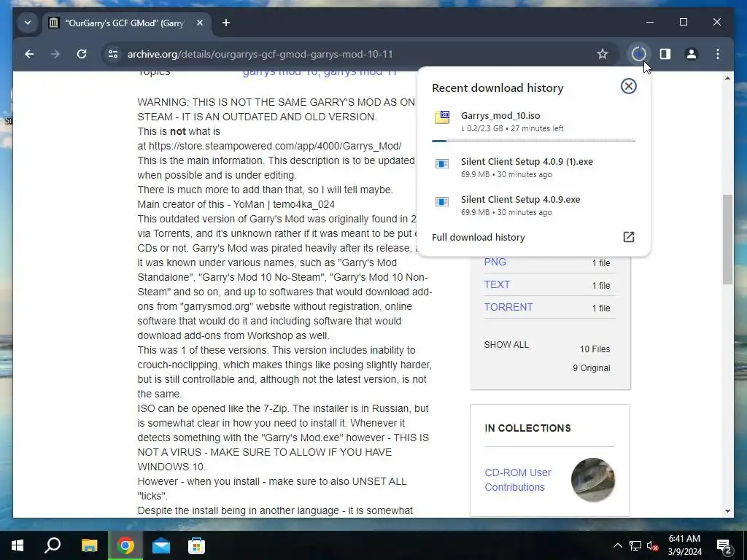Click the 1 file count beside TEXT
Image resolution: width=747 pixels, height=560 pixels.
(601, 285)
